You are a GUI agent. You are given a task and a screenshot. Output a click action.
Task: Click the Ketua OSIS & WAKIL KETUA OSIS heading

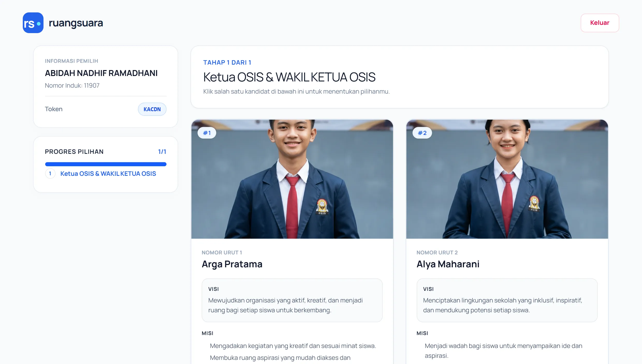[x=289, y=77]
